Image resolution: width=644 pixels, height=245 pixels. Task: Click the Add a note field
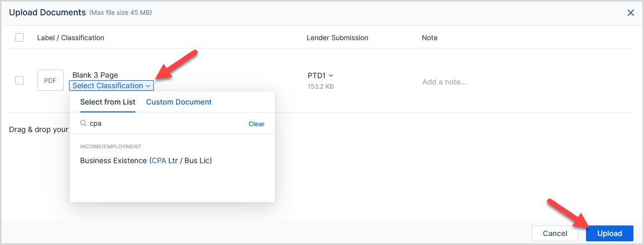444,82
